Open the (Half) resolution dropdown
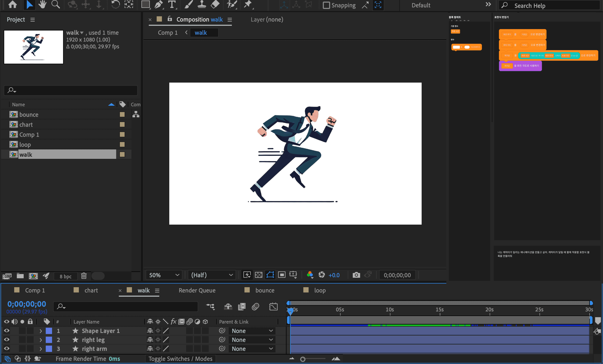The width and height of the screenshot is (603, 364). [212, 275]
